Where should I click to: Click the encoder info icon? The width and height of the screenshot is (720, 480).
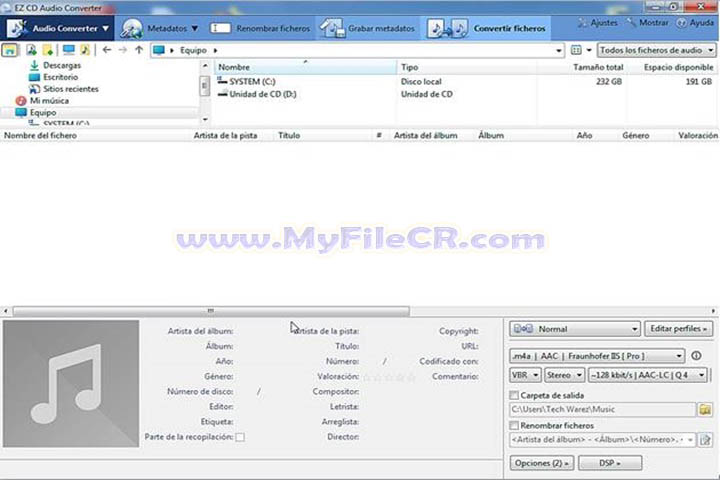696,356
